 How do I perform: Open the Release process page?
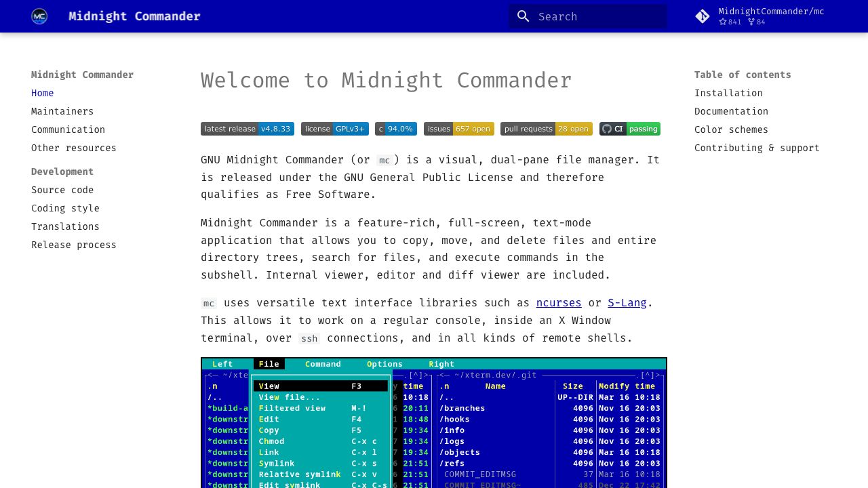click(74, 245)
